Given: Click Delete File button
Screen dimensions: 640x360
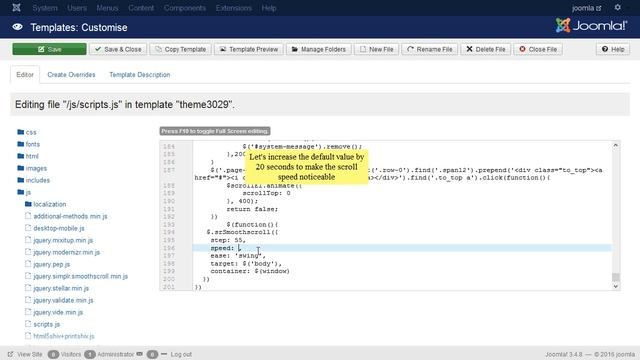Looking at the screenshot, I should [x=486, y=49].
